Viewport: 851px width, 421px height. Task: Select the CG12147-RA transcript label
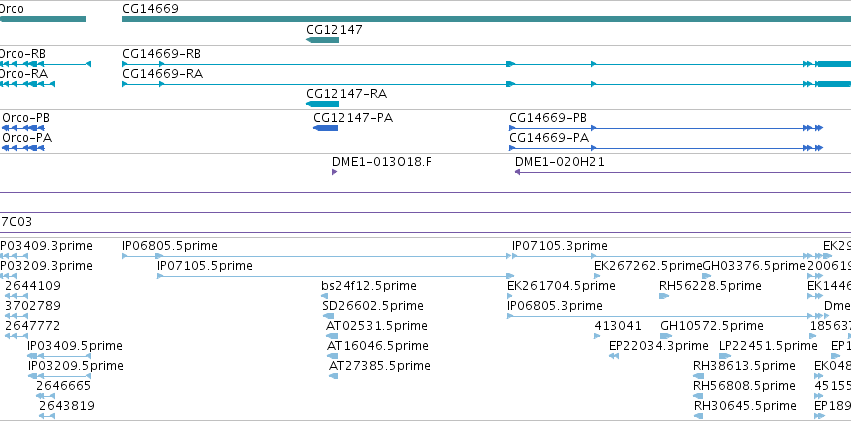click(346, 94)
